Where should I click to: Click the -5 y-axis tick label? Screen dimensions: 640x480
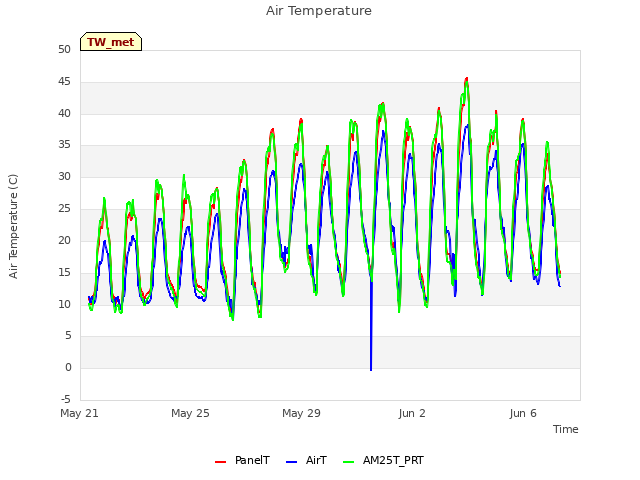[x=66, y=399]
